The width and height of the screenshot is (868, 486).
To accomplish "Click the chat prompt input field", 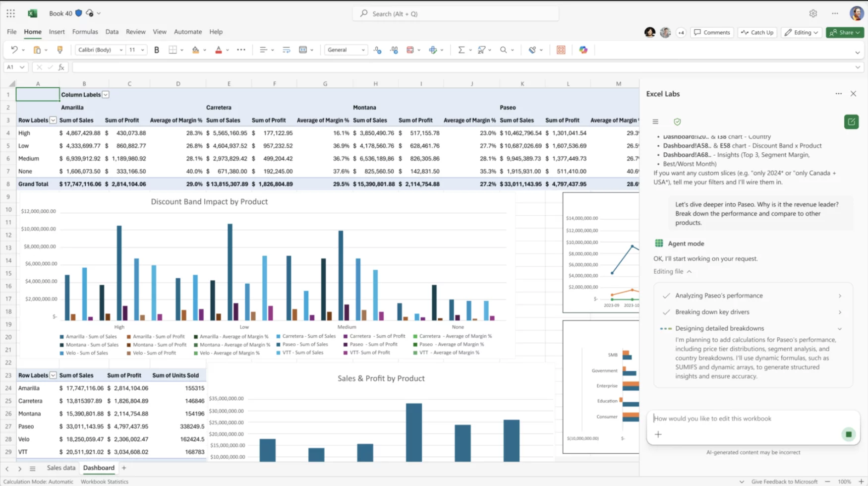I will tap(744, 419).
